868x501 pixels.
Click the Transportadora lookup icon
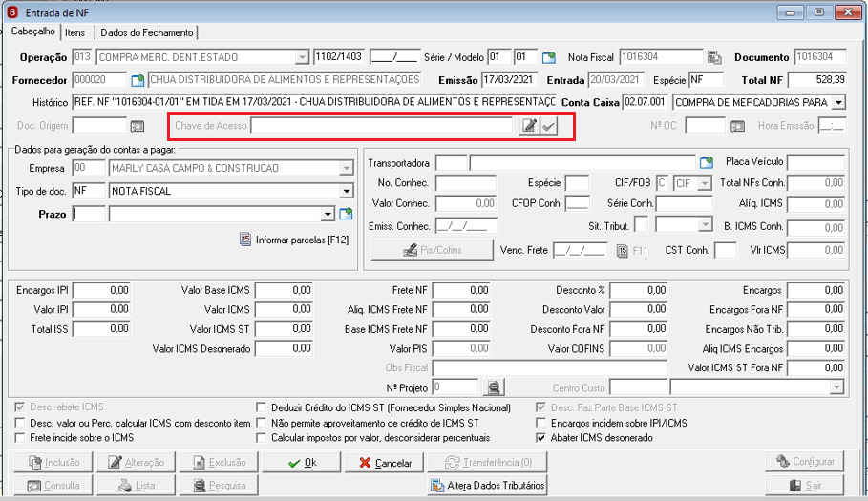coord(707,162)
